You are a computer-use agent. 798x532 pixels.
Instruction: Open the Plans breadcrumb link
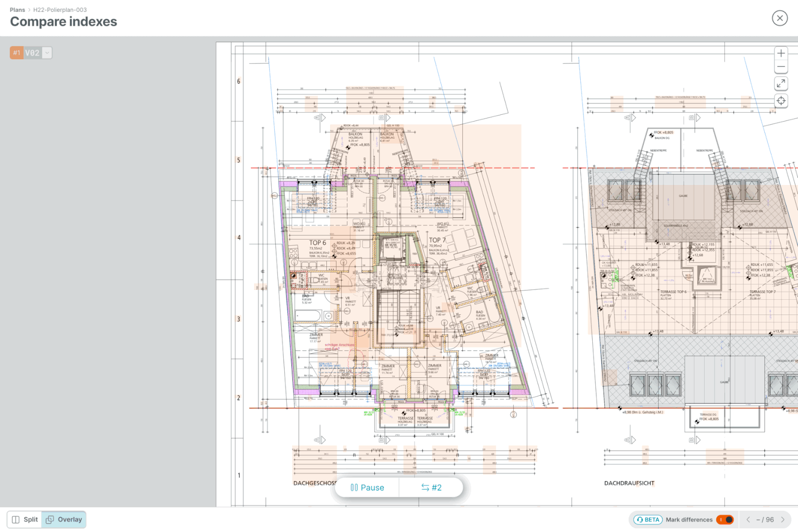coord(17,10)
